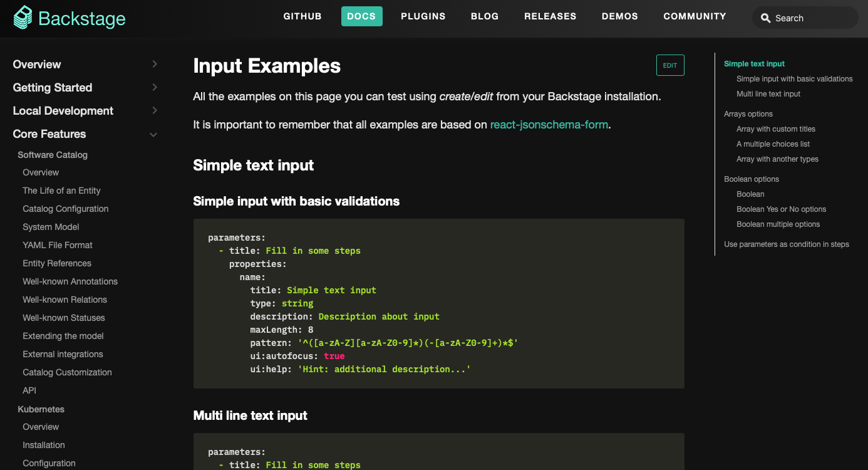Jump to Use parameters as condition in steps
The height and width of the screenshot is (470, 868).
[x=787, y=244]
